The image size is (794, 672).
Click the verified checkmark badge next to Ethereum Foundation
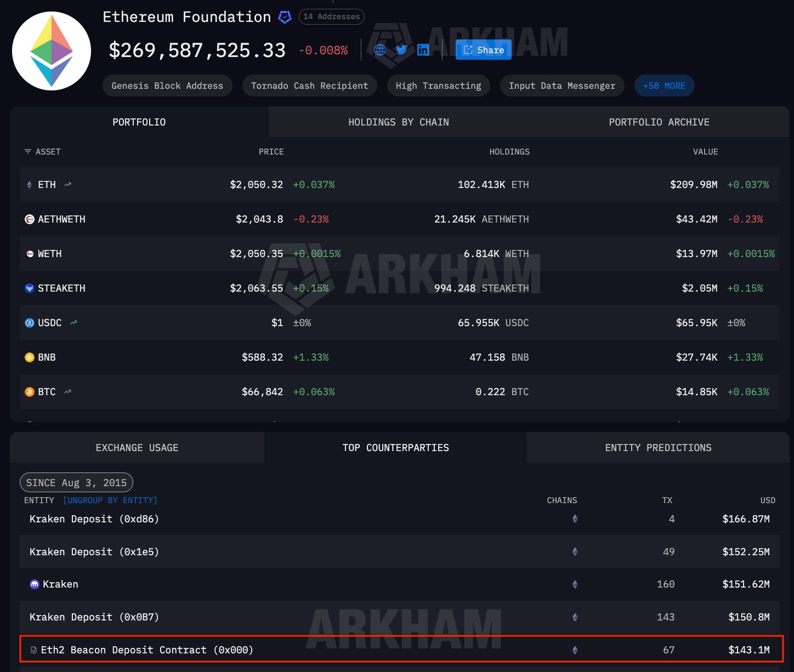284,17
